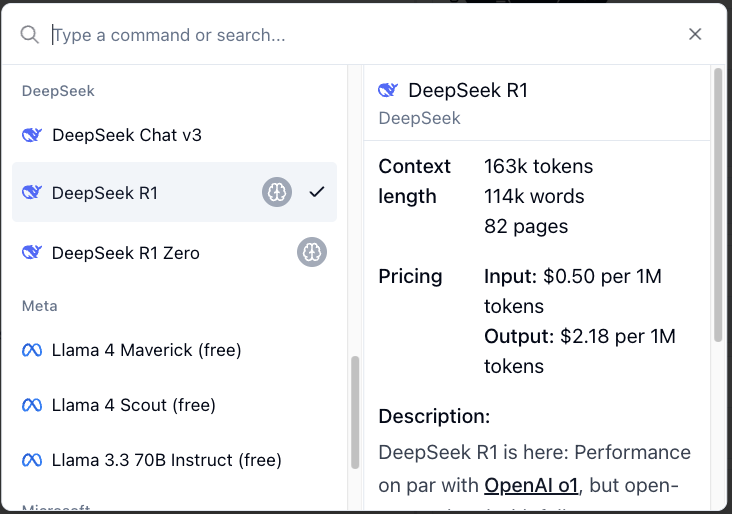Click the search magnifier icon
This screenshot has width=732, height=514.
pos(29,35)
